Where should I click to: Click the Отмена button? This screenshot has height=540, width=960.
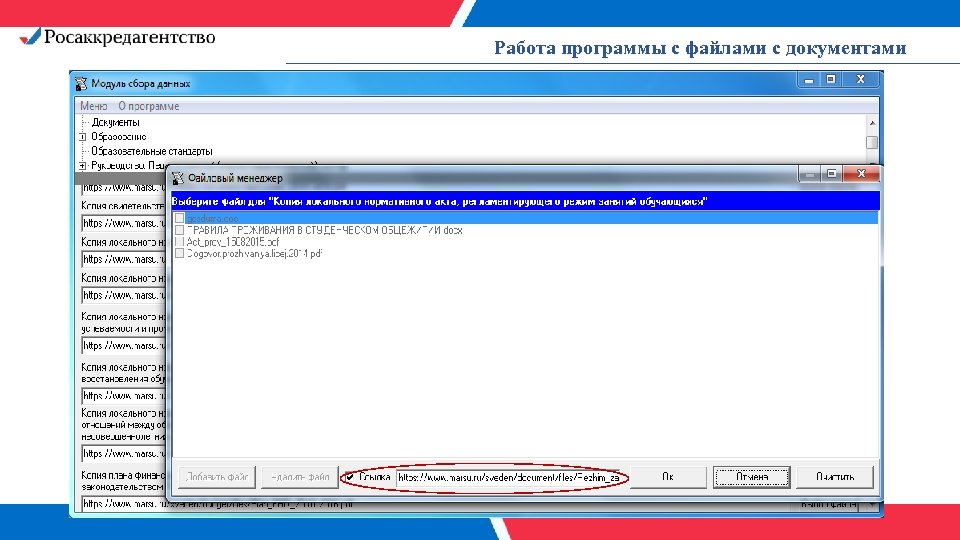[752, 477]
